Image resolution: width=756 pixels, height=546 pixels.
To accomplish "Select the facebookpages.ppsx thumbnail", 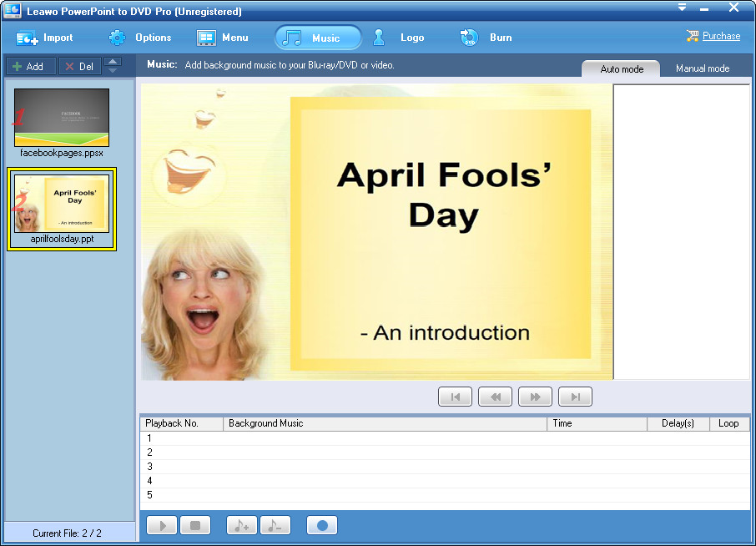I will point(62,118).
